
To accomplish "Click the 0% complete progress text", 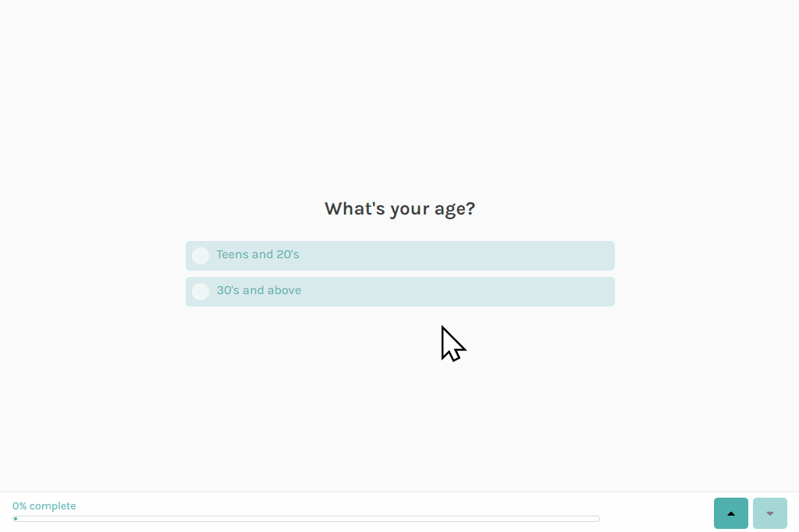I will (44, 506).
